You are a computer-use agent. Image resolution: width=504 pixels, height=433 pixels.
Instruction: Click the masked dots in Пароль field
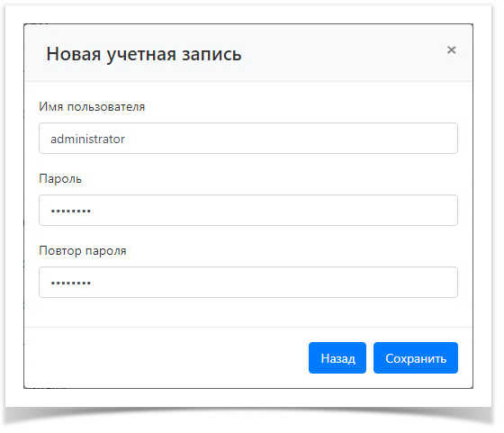point(71,212)
